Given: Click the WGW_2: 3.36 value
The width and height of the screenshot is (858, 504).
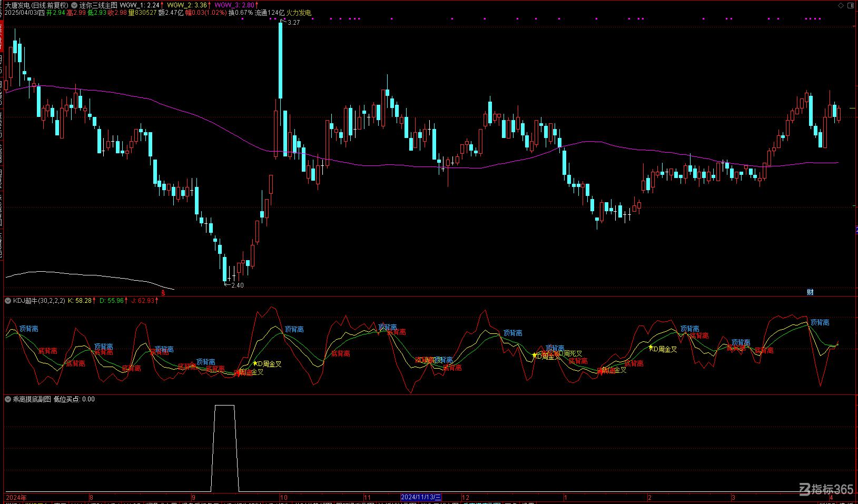Looking at the screenshot, I should tap(187, 5).
